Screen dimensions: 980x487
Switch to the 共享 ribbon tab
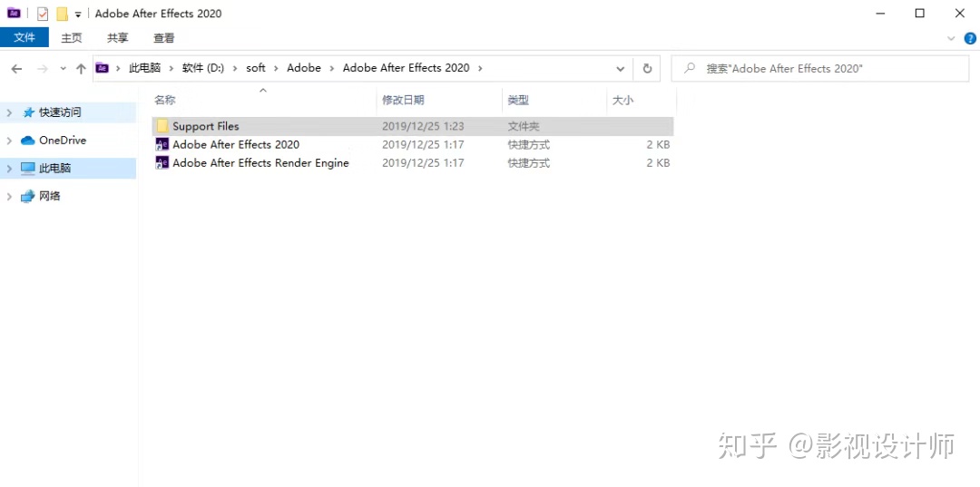[117, 37]
